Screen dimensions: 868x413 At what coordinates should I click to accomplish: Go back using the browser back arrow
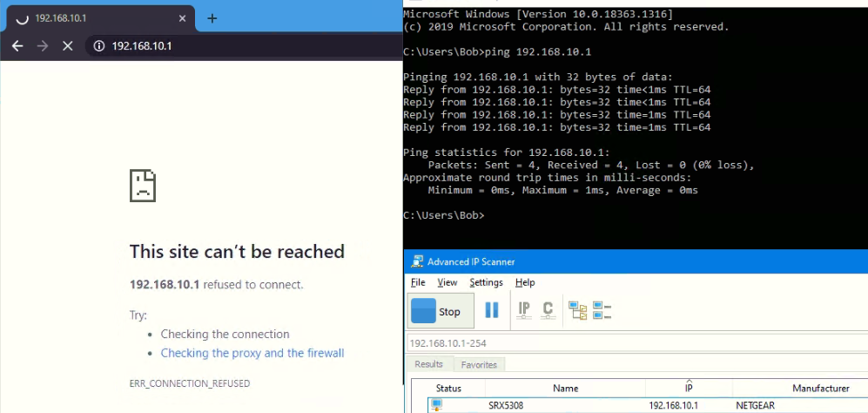point(17,45)
